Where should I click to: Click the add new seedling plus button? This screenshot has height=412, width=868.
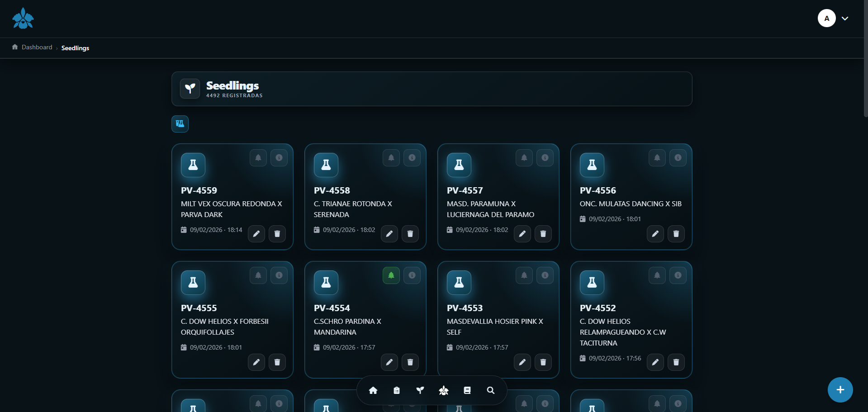[x=840, y=390]
